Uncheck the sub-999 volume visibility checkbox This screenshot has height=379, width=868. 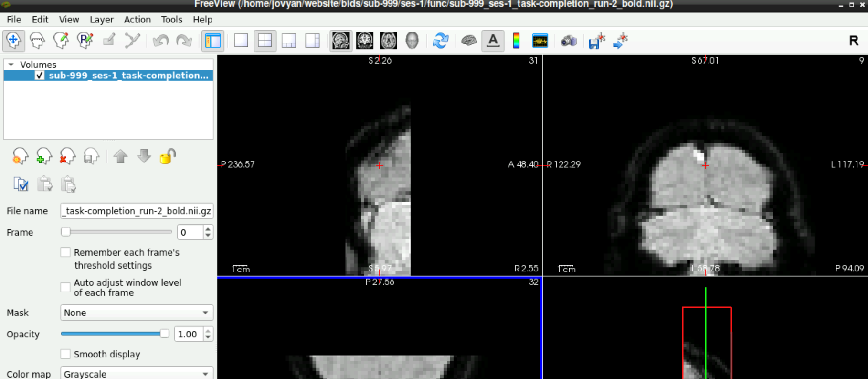pyautogui.click(x=40, y=76)
